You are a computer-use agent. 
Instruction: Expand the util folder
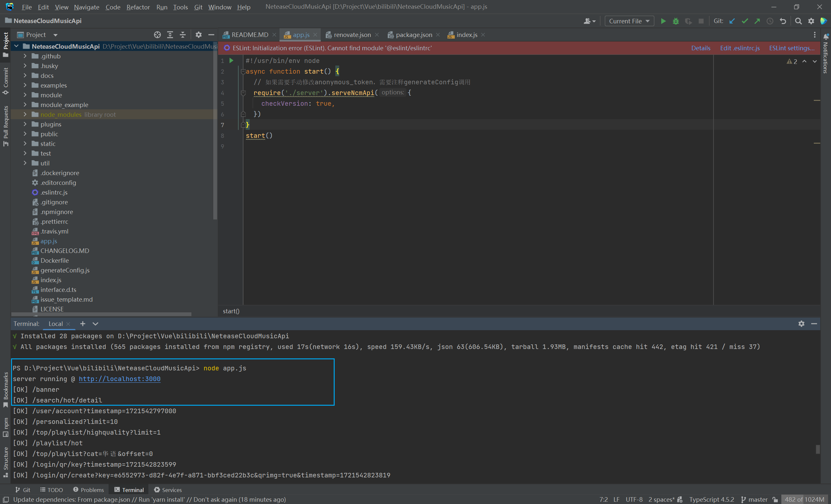click(25, 163)
